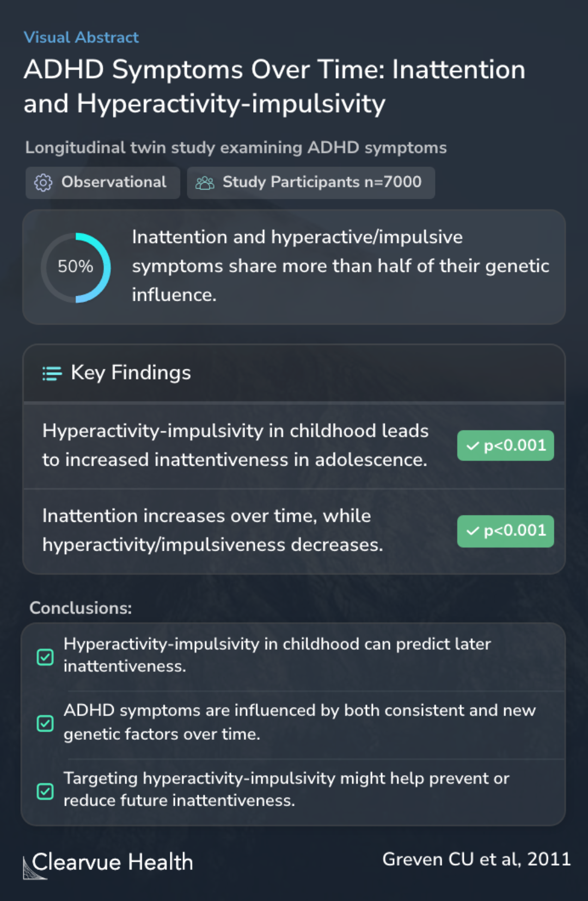The image size is (588, 901).
Task: Click the Conclusions section heading
Action: tap(81, 608)
